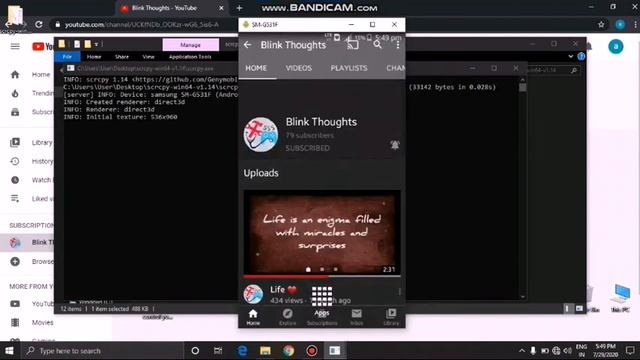640x360 pixels.
Task: Click the Apps grid icon overlay
Action: [322, 296]
